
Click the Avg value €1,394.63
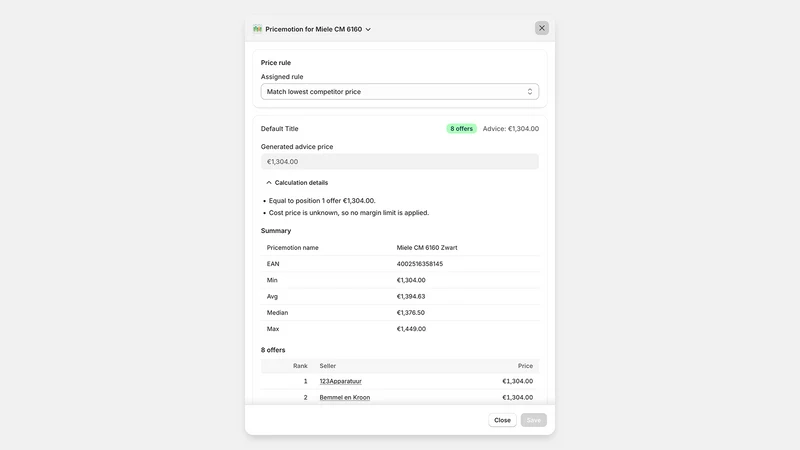click(x=411, y=296)
